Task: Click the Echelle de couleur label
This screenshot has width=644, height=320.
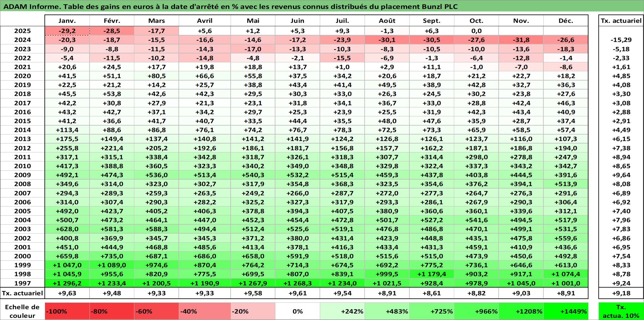Action: pyautogui.click(x=23, y=311)
